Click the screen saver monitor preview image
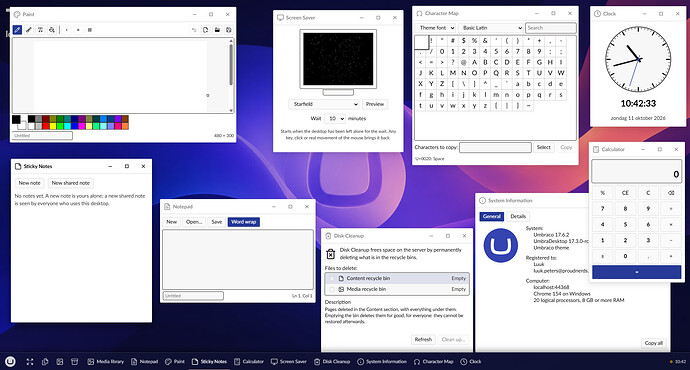Viewport: 690px width, 370px height. coord(338,59)
